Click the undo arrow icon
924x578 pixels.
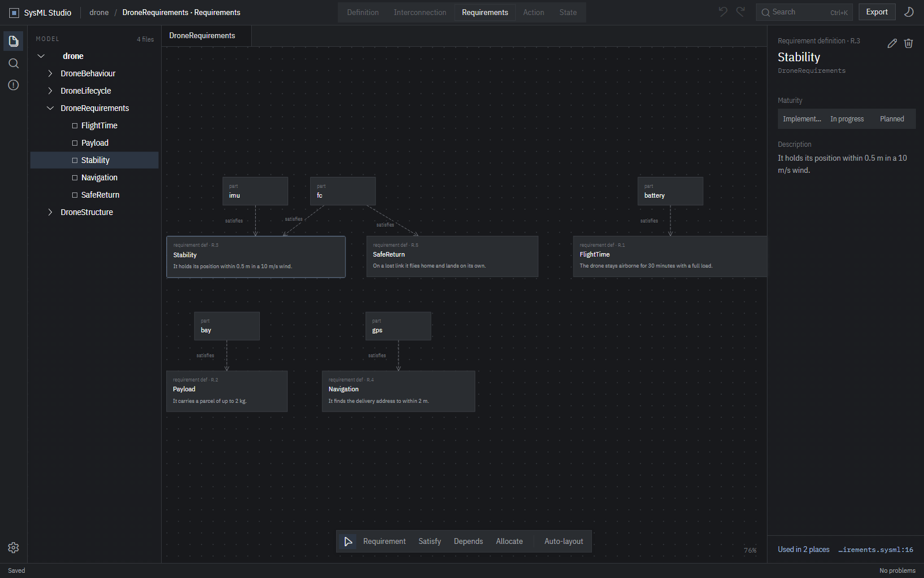coord(723,12)
